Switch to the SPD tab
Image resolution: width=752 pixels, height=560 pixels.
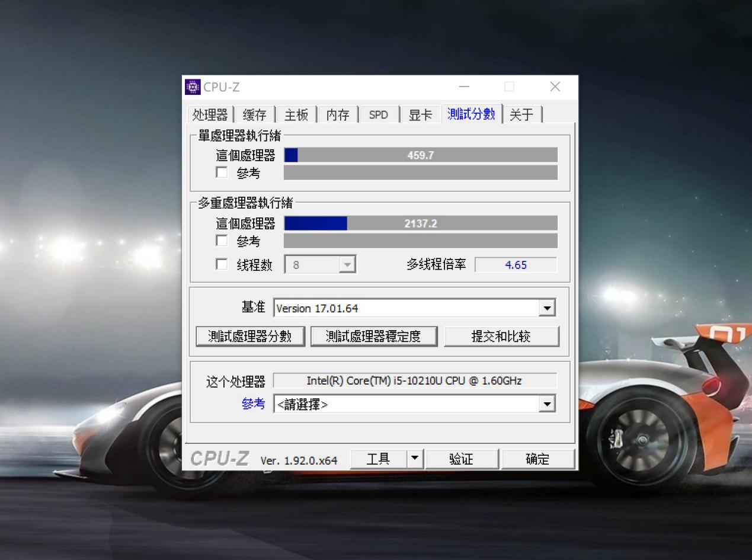(x=379, y=114)
